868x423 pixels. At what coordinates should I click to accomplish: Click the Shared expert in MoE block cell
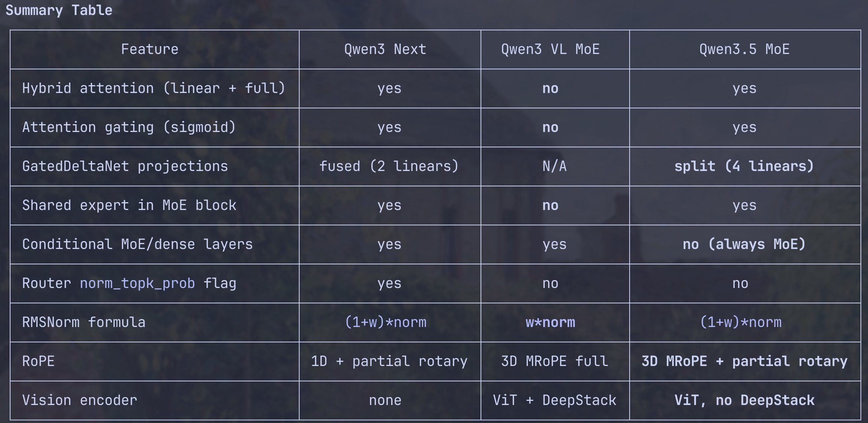coord(129,205)
